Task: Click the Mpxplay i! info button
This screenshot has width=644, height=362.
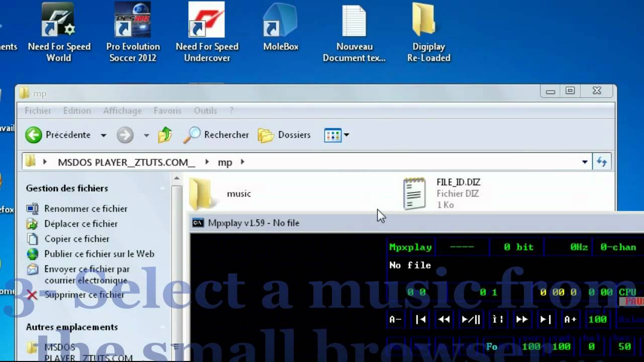Action: coord(498,319)
